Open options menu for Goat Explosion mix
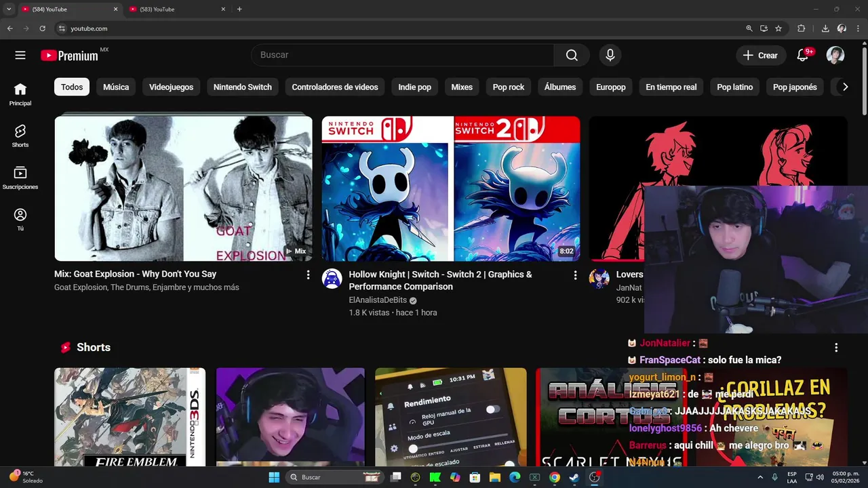 click(x=308, y=275)
